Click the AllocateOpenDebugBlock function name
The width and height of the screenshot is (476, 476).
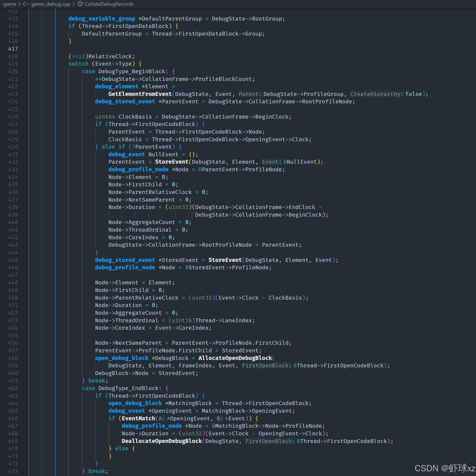point(235,358)
